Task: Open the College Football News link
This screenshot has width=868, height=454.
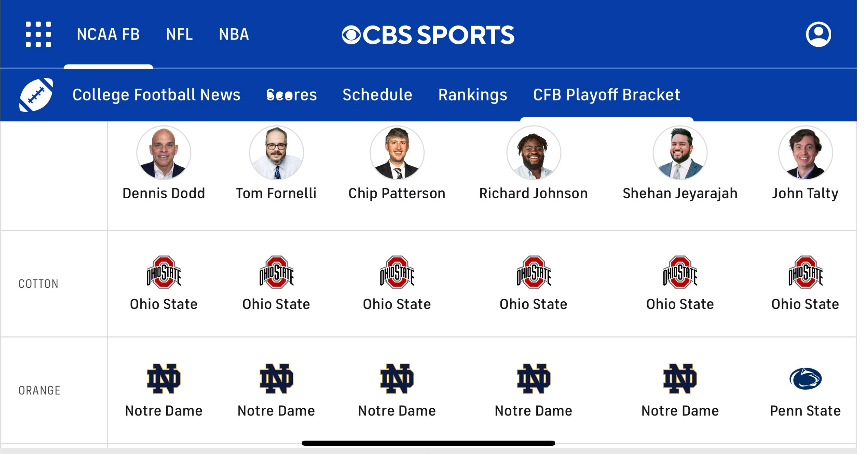Action: 156,95
